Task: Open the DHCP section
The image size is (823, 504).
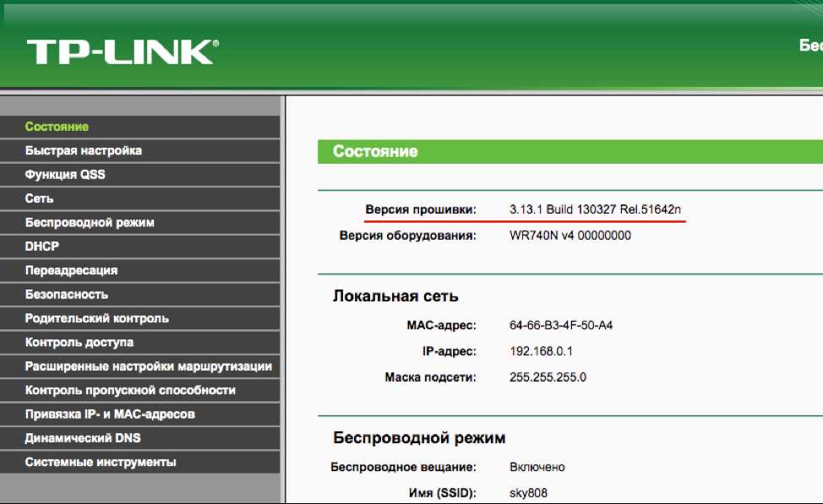Action: tap(139, 247)
